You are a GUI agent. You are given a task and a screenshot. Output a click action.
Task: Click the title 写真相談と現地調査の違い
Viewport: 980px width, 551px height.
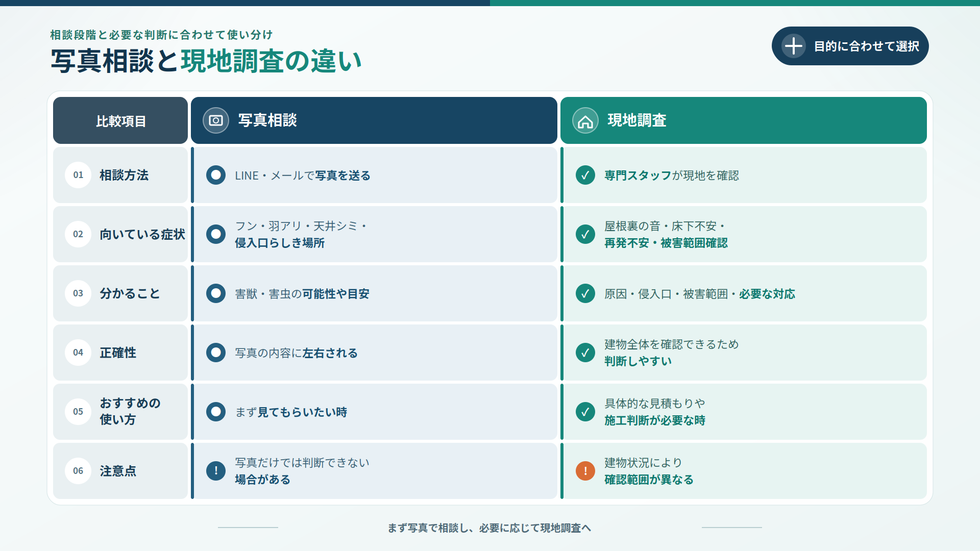point(207,61)
